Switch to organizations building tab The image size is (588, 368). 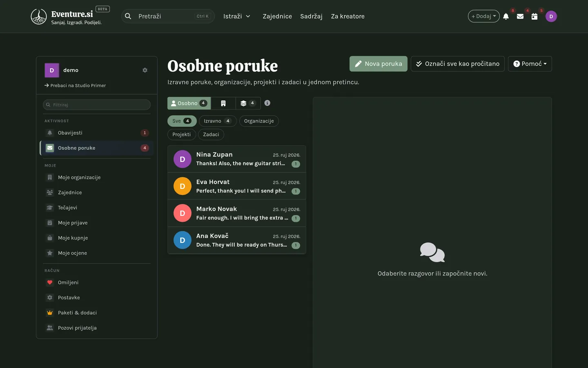(x=223, y=103)
